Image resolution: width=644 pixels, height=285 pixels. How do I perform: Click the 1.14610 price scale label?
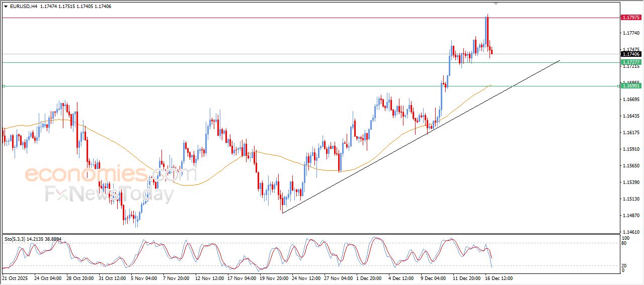coord(630,232)
